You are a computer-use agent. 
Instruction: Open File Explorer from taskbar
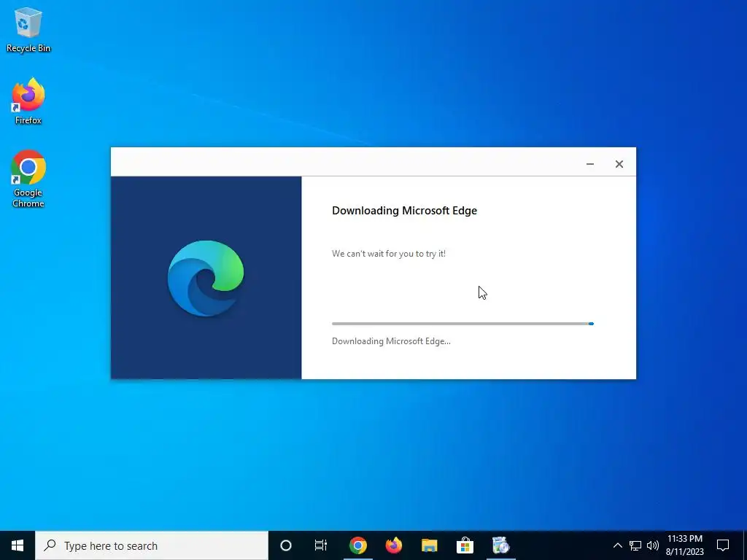pos(429,545)
